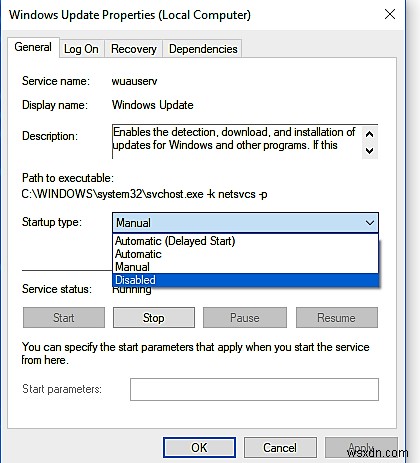The height and width of the screenshot is (463, 420).
Task: Click the Startup type label
Action: (x=52, y=222)
